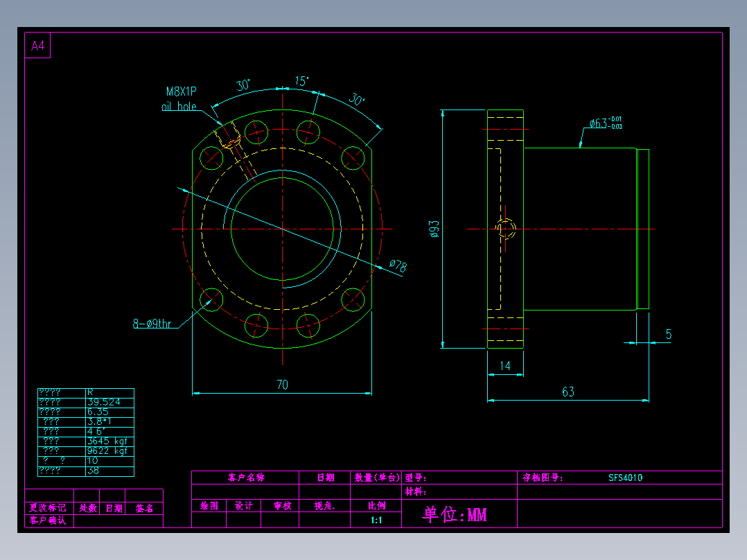
Task: Click the ø93 flange diameter dimension
Action: tap(434, 229)
